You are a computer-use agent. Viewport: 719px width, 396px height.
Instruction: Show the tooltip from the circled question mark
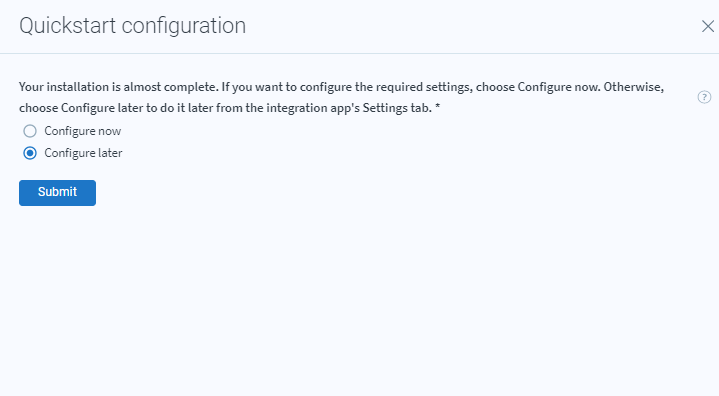click(704, 97)
